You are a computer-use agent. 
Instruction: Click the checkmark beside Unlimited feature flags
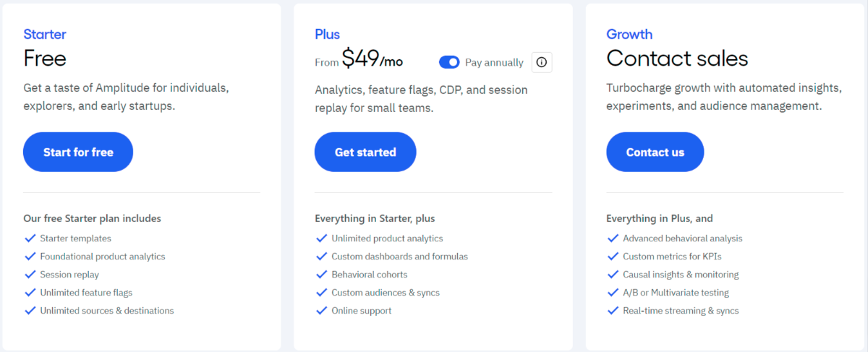30,293
